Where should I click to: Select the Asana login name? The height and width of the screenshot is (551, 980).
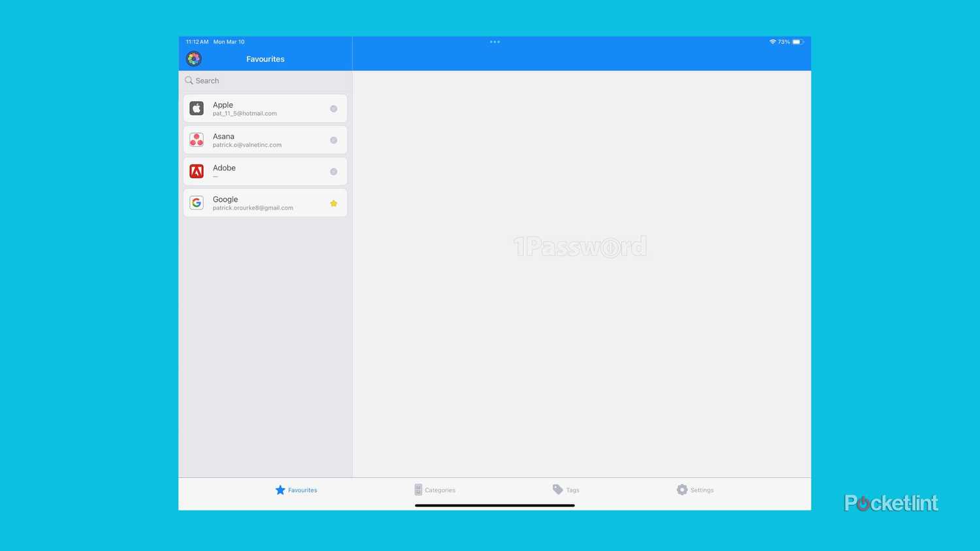[223, 136]
